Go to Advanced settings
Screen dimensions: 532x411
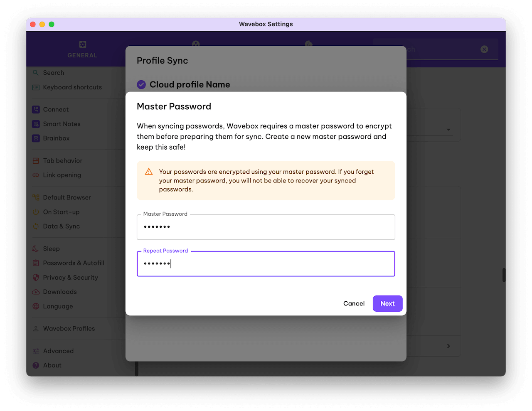(x=58, y=351)
